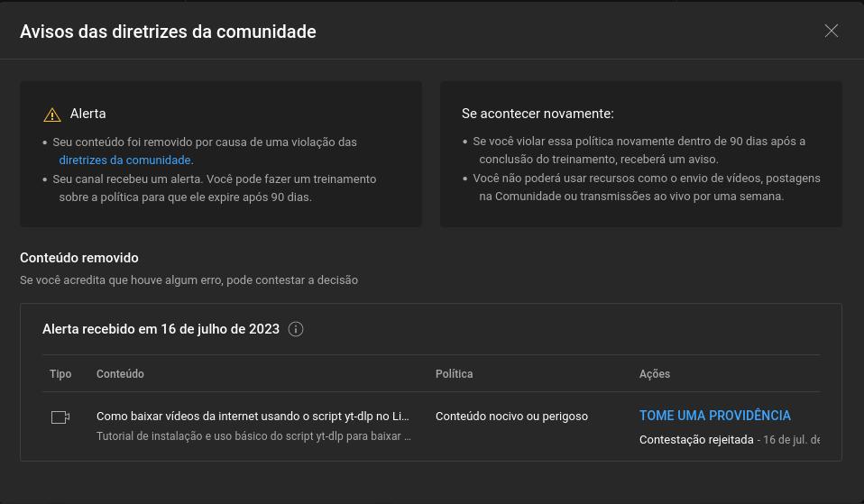Click the Ações column header
The width and height of the screenshot is (864, 504).
[655, 374]
